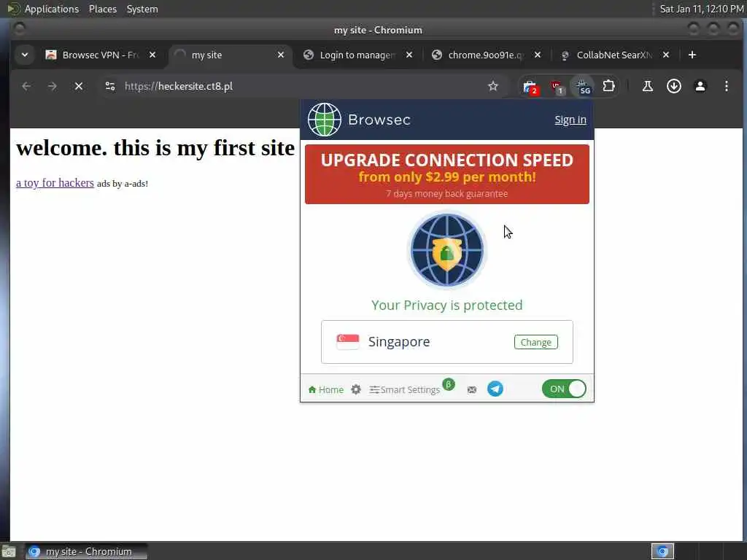The height and width of the screenshot is (560, 747).
Task: Turn off the Browsec VPN ON switch
Action: [564, 389]
